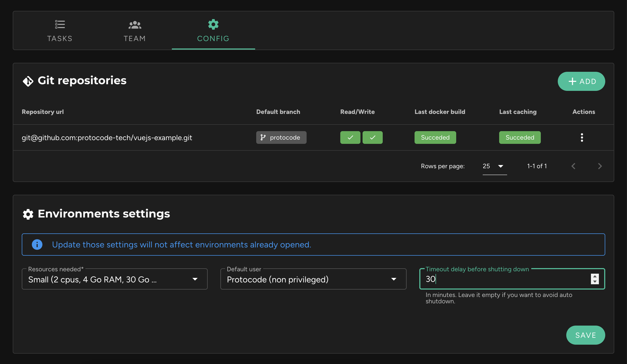Click the Actions column header

(x=584, y=112)
